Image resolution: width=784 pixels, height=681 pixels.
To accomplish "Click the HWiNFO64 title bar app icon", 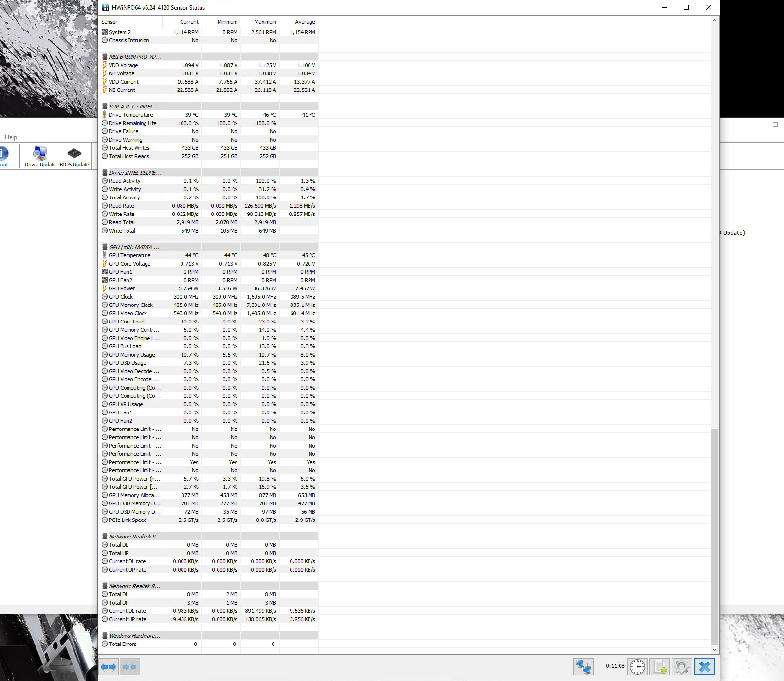I will tap(106, 7).
